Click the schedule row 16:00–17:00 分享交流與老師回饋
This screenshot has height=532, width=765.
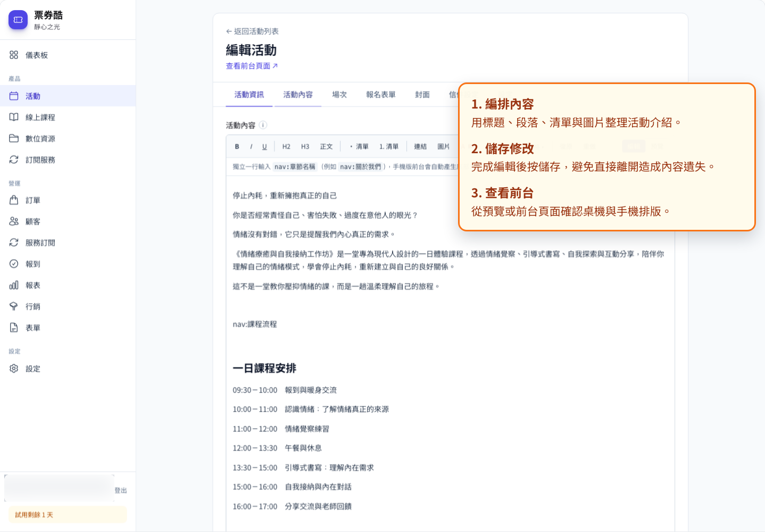pyautogui.click(x=292, y=506)
